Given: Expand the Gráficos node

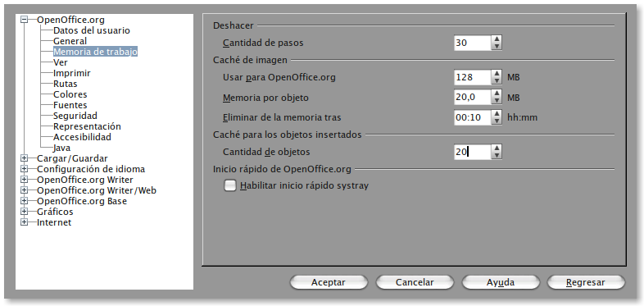Looking at the screenshot, I should pos(25,212).
